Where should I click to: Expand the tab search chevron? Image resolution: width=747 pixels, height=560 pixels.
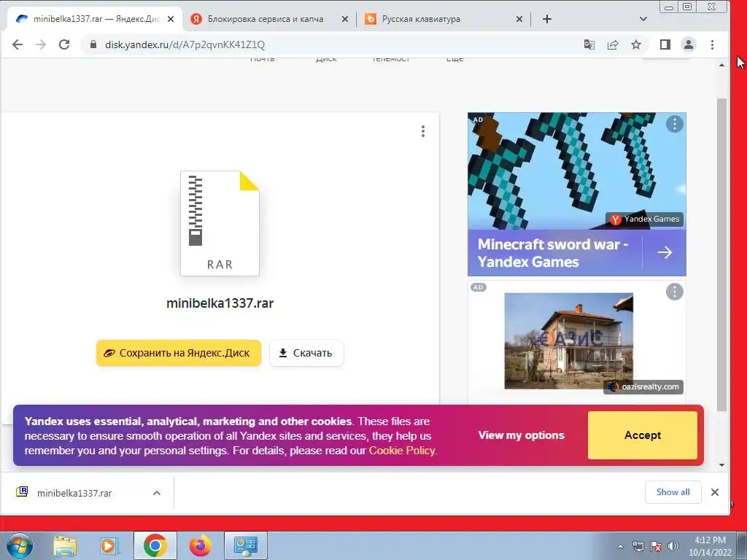pyautogui.click(x=643, y=19)
